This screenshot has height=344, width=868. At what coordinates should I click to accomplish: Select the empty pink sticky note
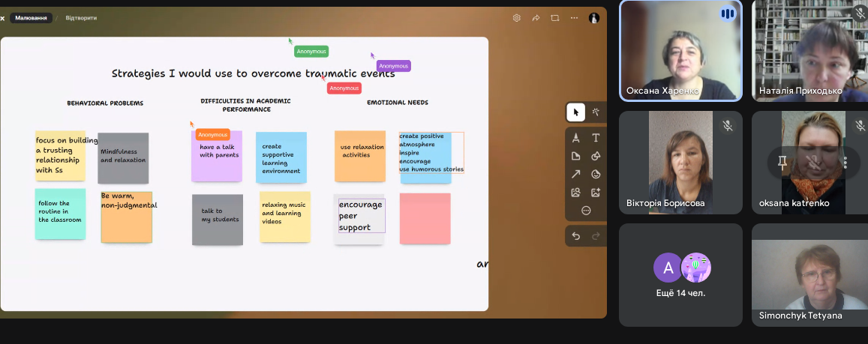point(425,218)
